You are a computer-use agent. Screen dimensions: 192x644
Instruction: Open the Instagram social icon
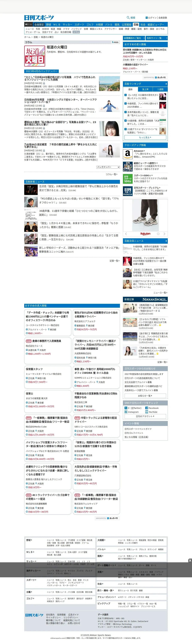coord(126,412)
